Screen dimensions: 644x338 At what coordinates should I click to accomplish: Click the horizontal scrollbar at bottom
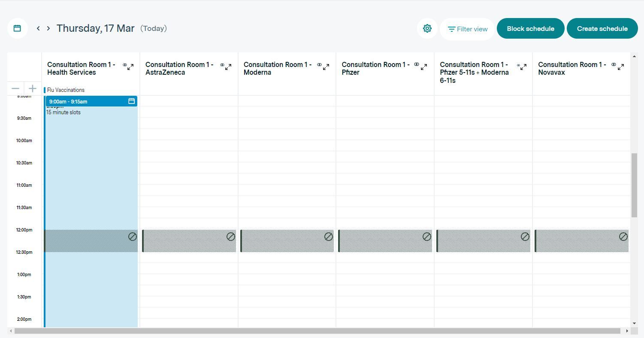[317, 331]
